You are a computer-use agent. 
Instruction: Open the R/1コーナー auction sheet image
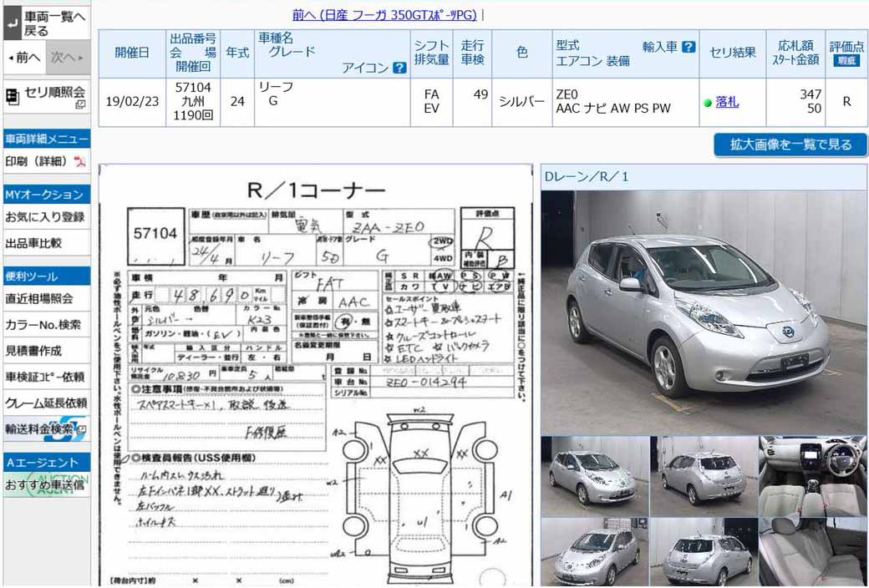(315, 375)
